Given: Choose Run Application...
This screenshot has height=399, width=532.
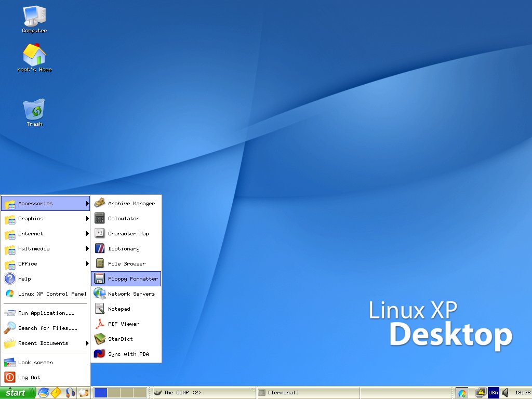Looking at the screenshot, I should 46,313.
